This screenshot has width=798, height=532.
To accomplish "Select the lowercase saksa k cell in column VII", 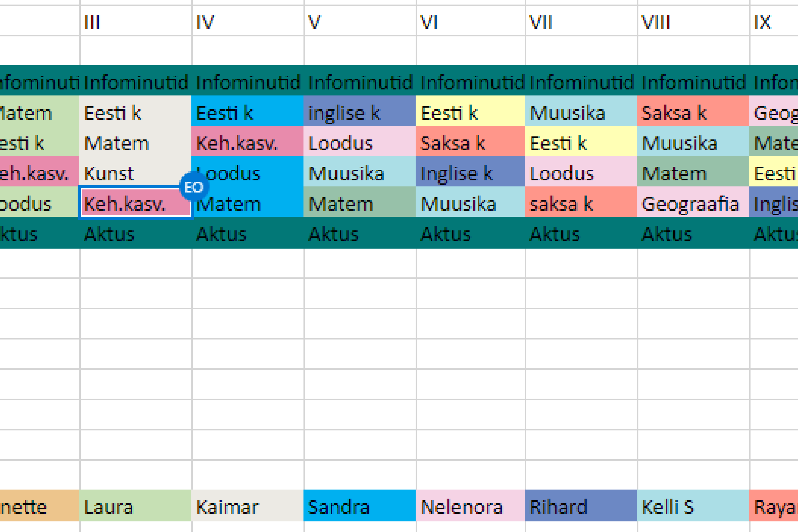I will tap(580, 204).
